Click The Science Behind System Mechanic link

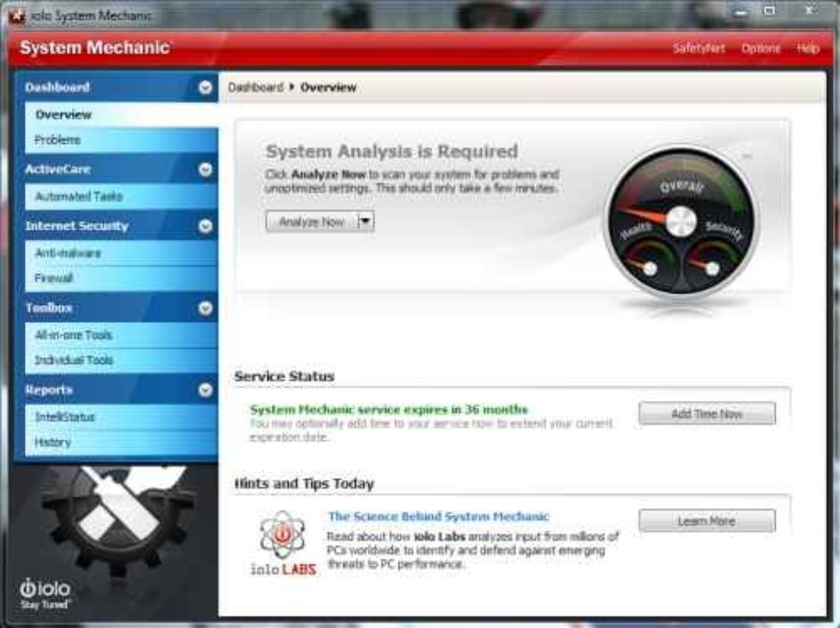coord(439,517)
